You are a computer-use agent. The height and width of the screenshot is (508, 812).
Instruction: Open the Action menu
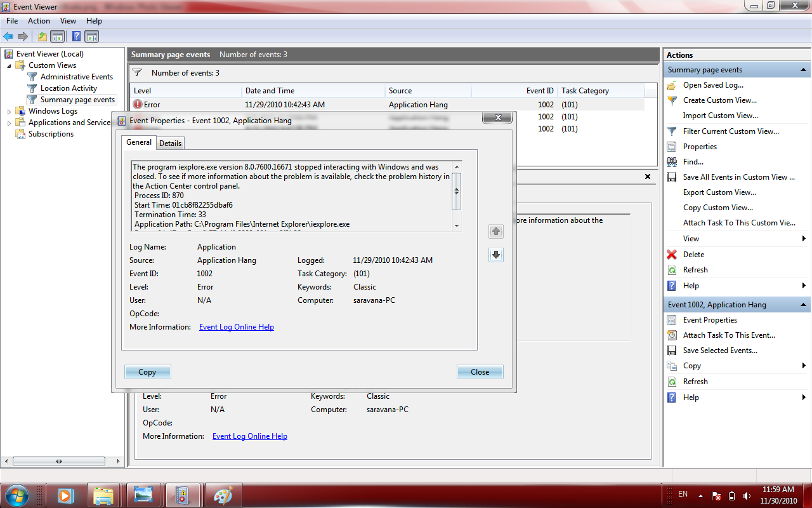39,21
